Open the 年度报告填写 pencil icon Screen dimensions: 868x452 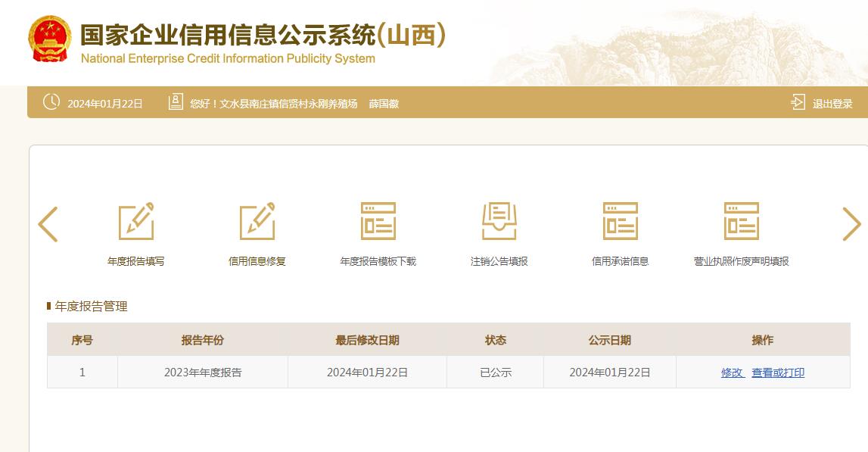coord(136,221)
